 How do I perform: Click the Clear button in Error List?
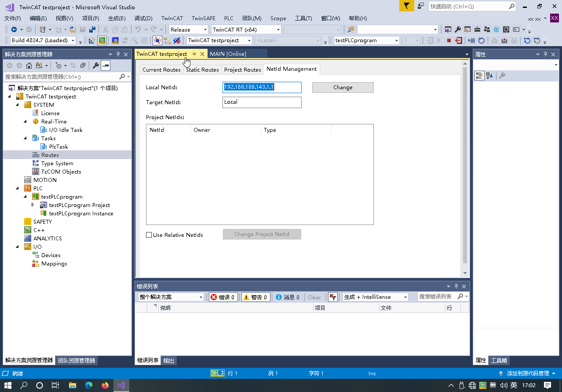coord(314,297)
